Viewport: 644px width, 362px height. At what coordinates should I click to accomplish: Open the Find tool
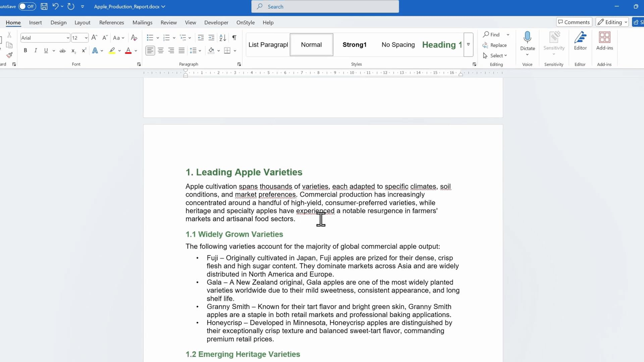[x=491, y=35]
